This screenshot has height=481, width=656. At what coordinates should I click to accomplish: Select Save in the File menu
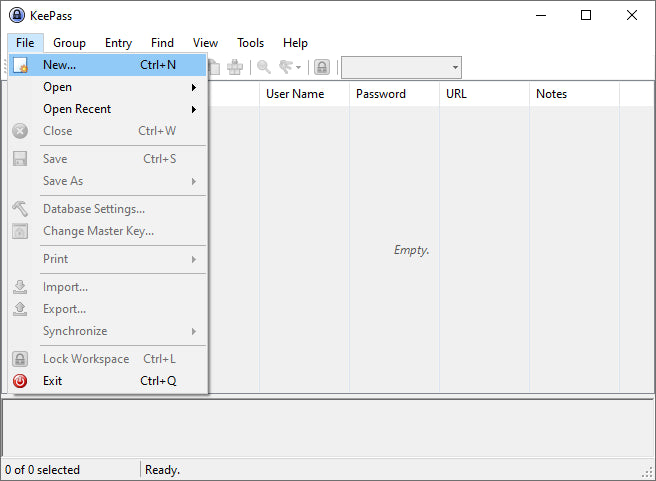[x=108, y=159]
